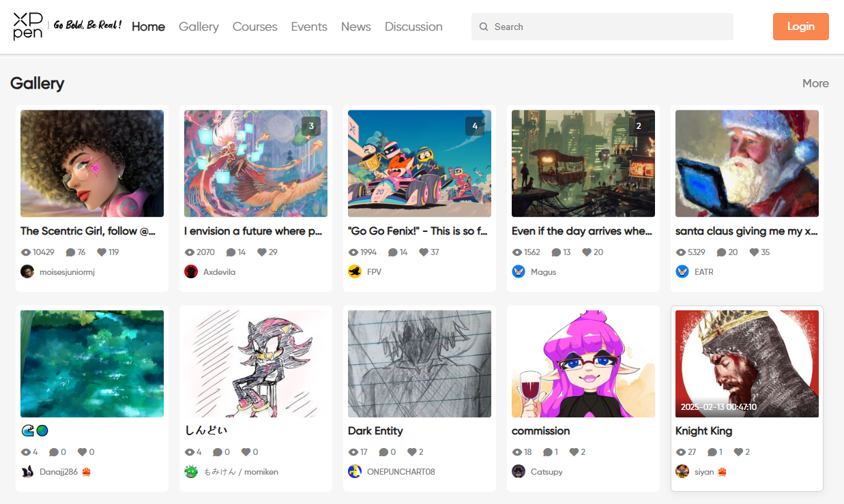Open "The Scentric Girl" post title
This screenshot has height=504, width=844.
(89, 231)
